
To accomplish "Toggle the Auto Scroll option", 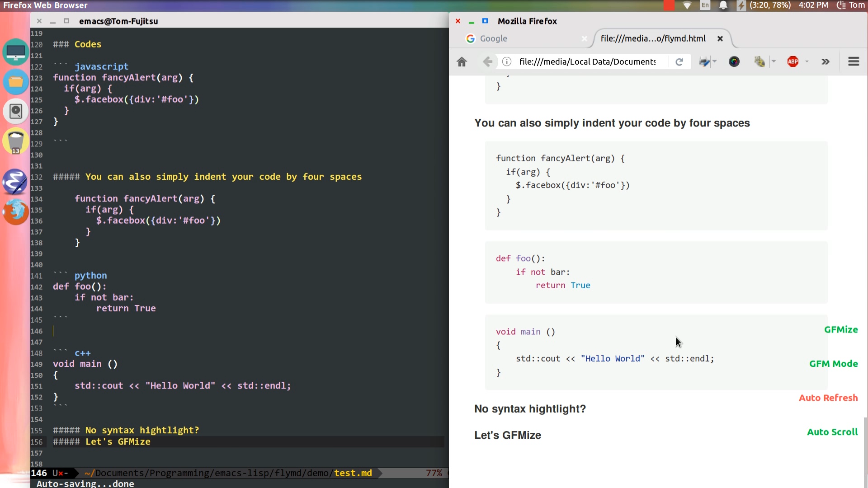I will coord(832,432).
